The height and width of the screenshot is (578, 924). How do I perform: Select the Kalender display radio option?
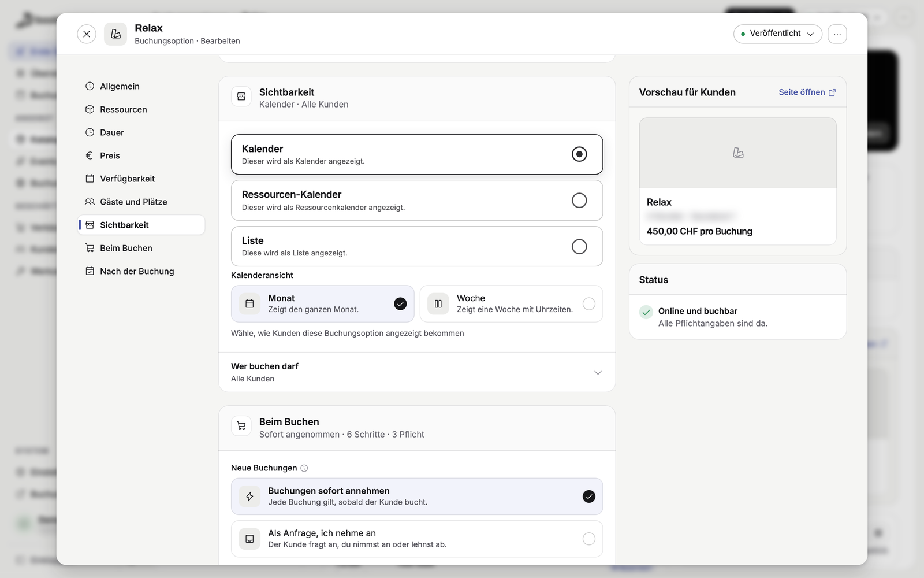tap(417, 154)
